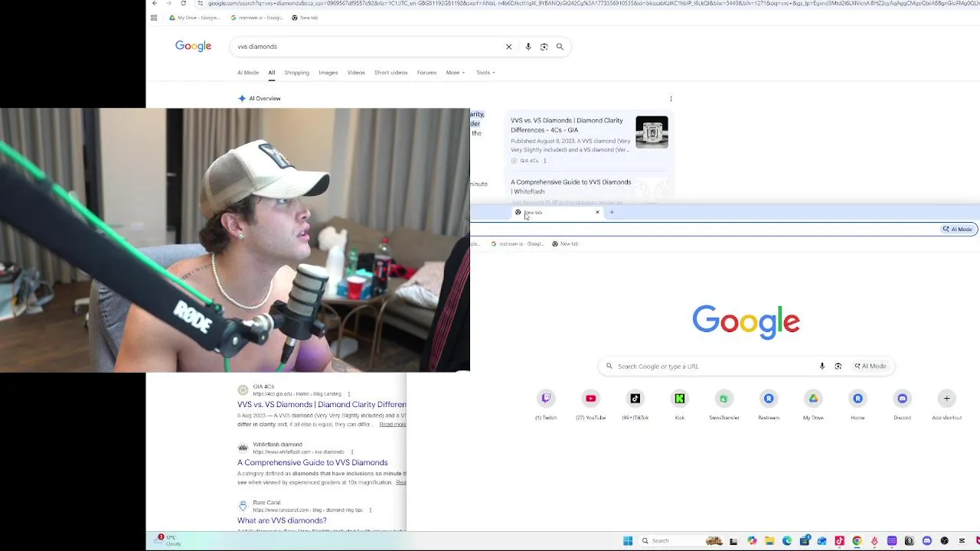
Task: Go back in the rear browser window
Action: tap(155, 3)
